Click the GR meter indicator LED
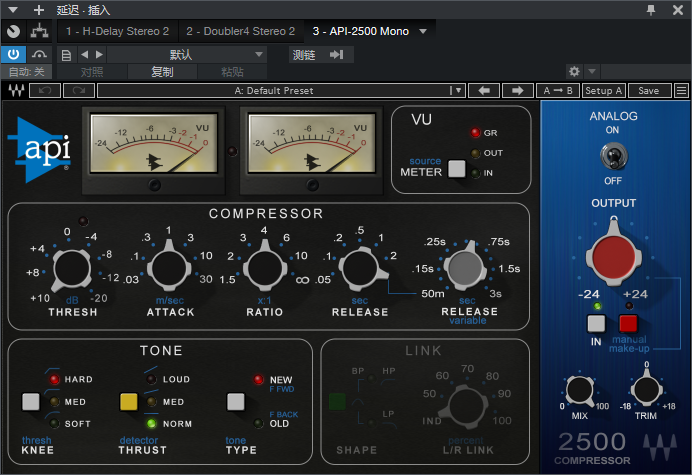Image resolution: width=692 pixels, height=475 pixels. point(475,132)
